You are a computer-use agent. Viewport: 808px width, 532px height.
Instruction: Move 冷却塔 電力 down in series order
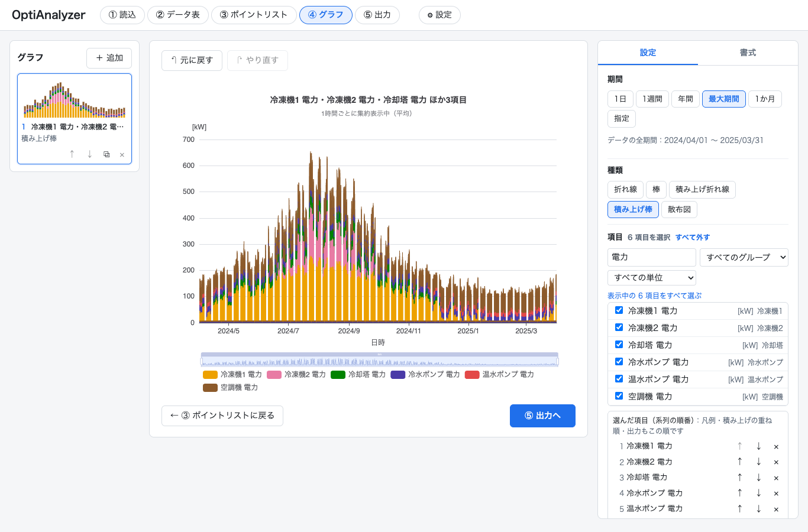tap(758, 477)
